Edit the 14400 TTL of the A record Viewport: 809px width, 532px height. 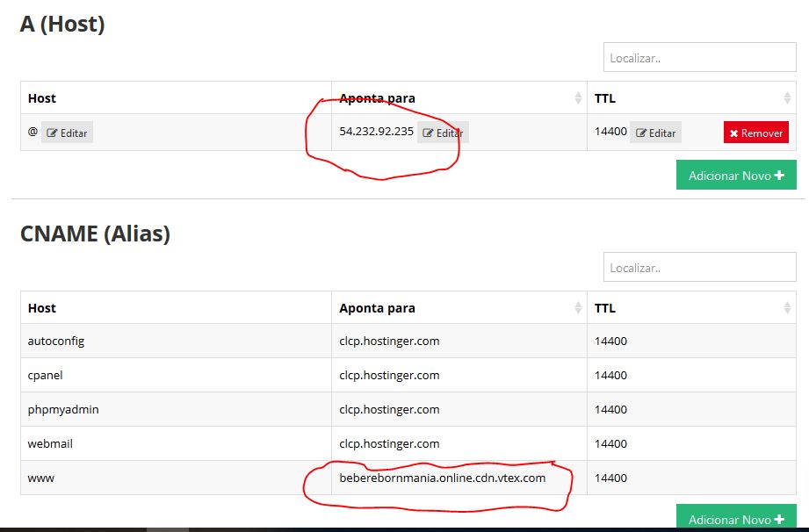point(655,133)
